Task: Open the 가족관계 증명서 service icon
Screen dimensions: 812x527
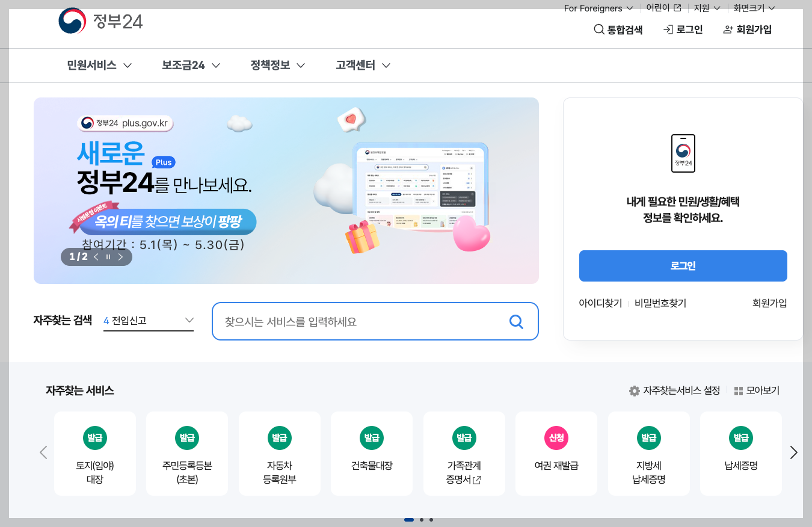Action: pyautogui.click(x=464, y=454)
